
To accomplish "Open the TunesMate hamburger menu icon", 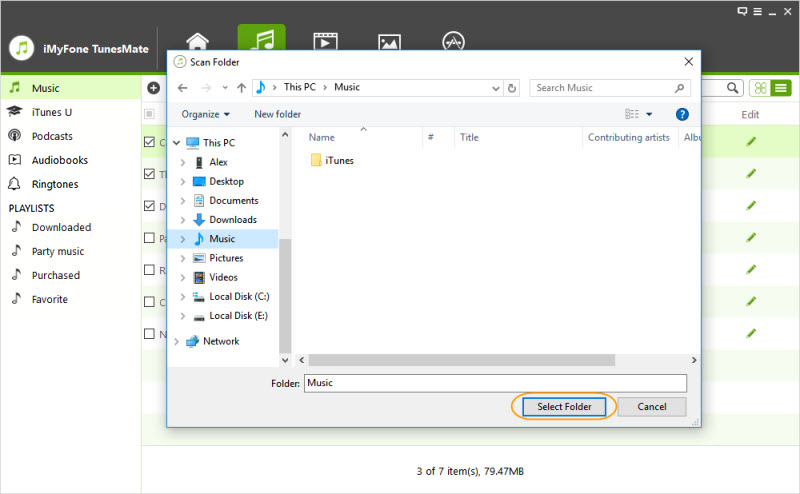I will (758, 11).
